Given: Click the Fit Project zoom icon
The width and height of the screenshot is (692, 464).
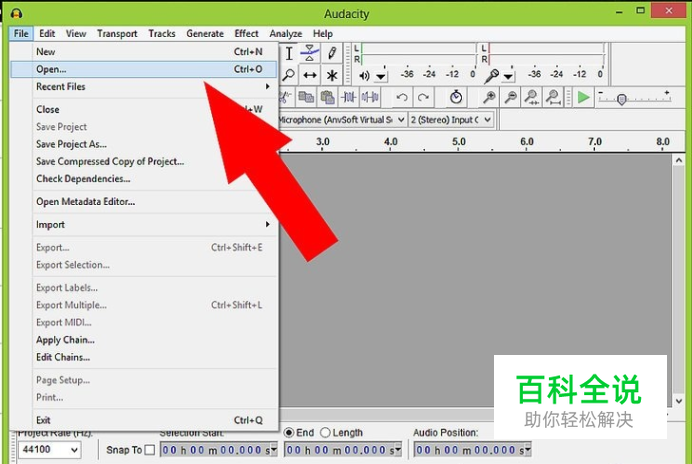Looking at the screenshot, I should tap(553, 97).
